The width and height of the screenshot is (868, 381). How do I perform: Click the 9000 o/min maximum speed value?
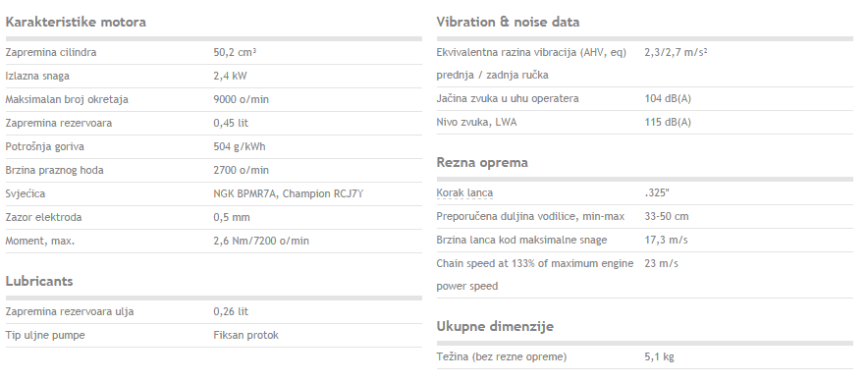pos(242,100)
